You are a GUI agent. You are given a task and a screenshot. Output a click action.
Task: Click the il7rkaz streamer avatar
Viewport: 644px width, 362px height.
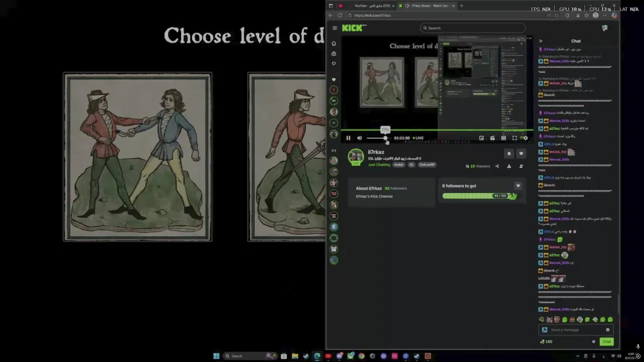coord(356,157)
